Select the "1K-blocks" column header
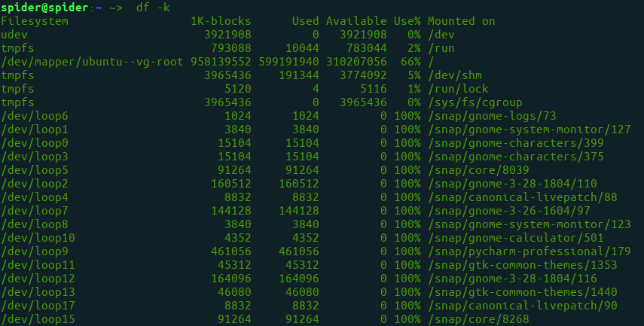The image size is (644, 326). point(221,21)
